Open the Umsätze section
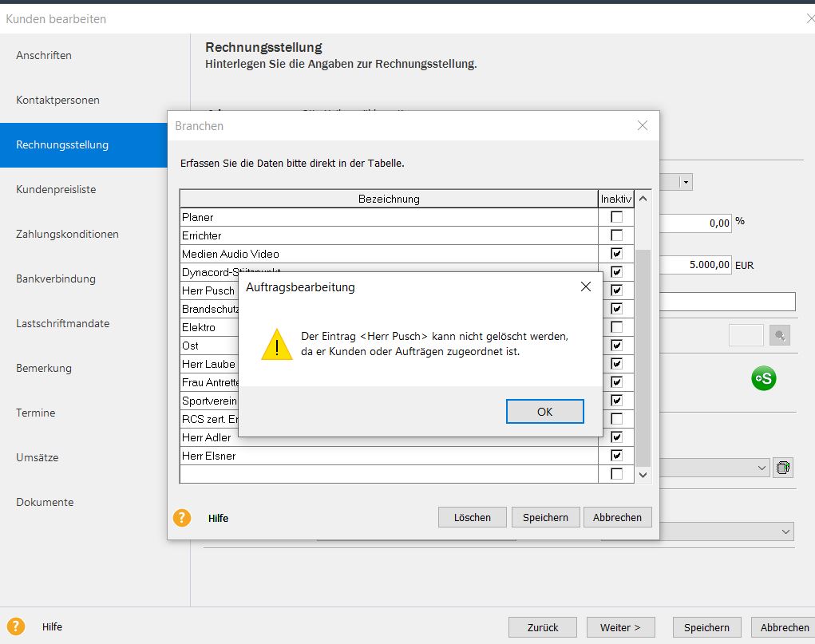This screenshot has height=644, width=815. tap(37, 457)
